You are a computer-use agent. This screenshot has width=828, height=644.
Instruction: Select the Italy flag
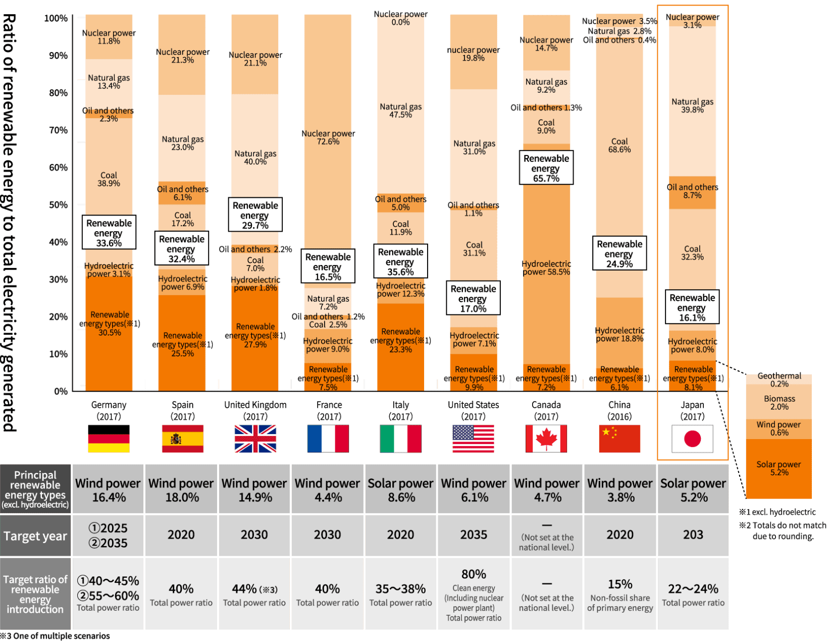point(401,438)
